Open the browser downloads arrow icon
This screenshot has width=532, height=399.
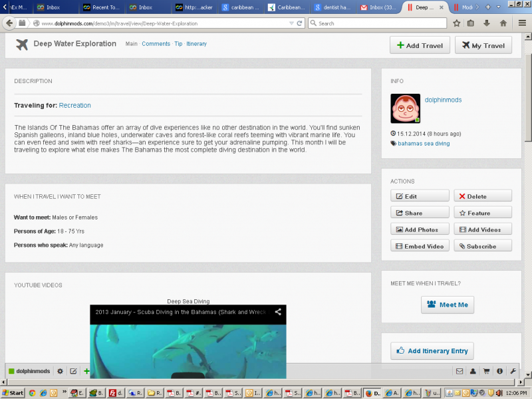pyautogui.click(x=487, y=23)
